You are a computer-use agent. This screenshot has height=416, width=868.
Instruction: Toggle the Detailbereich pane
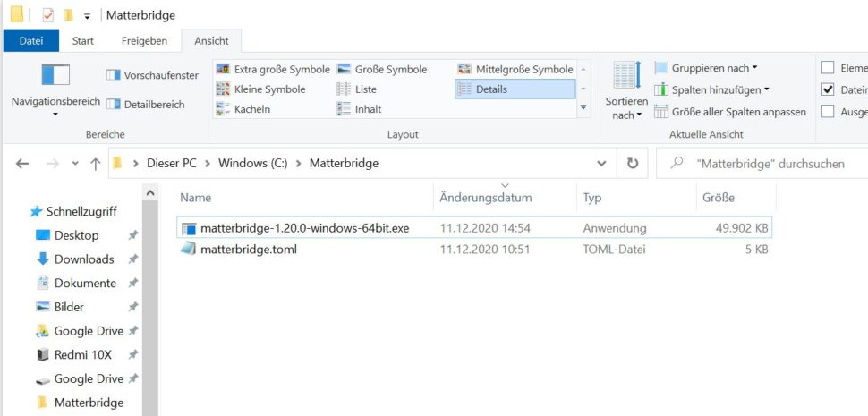[x=146, y=104]
